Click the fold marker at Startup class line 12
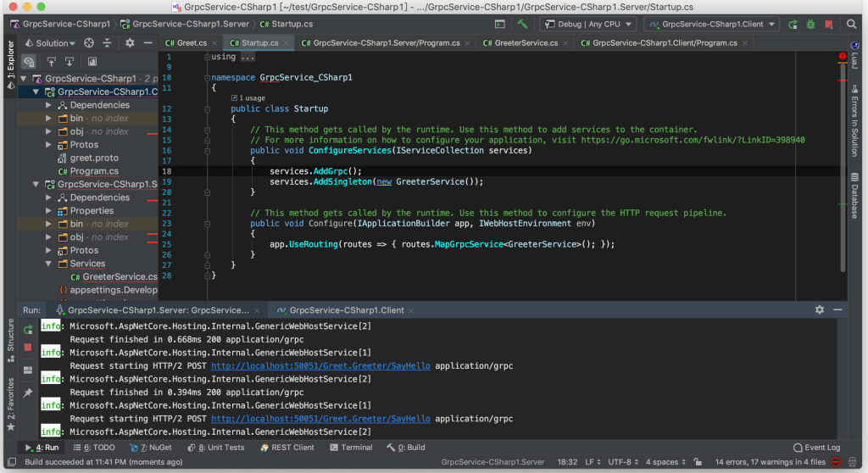This screenshot has height=473, width=868. [x=207, y=109]
